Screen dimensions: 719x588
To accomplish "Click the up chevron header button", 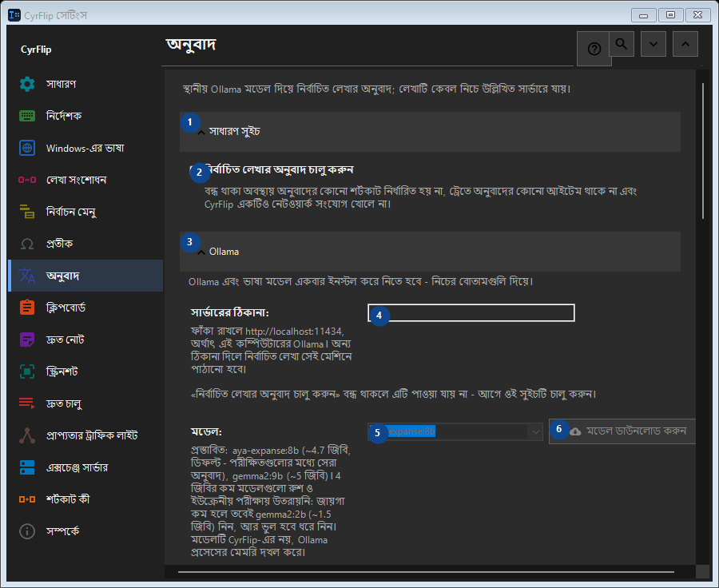I will pos(685,44).
